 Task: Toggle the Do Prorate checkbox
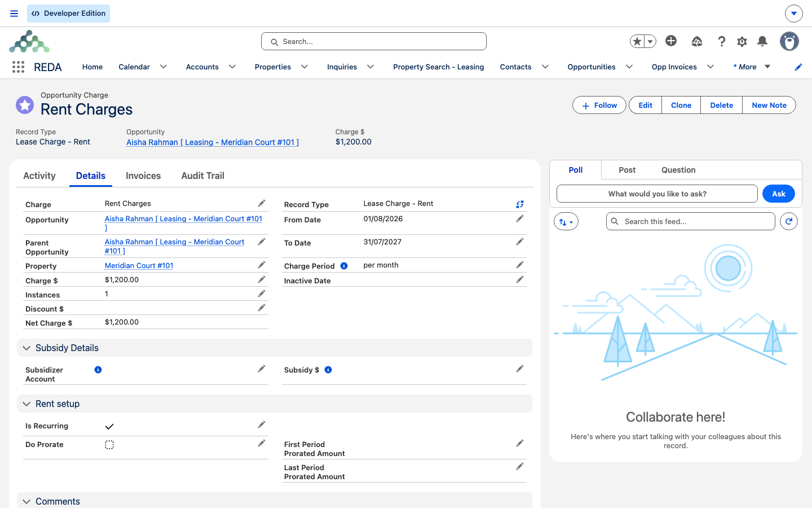(109, 445)
